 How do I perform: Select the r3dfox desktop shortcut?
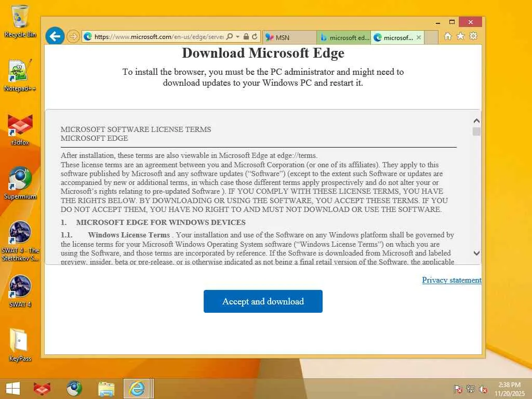tap(20, 129)
